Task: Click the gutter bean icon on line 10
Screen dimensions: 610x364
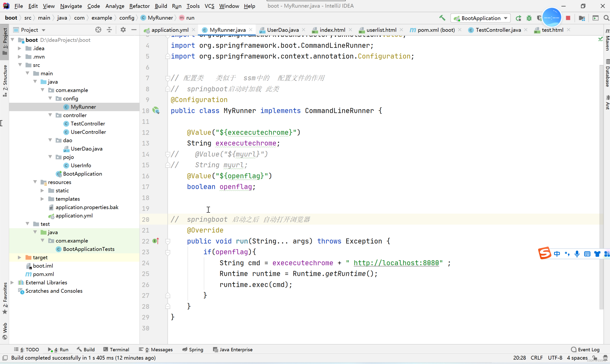Action: [x=156, y=110]
